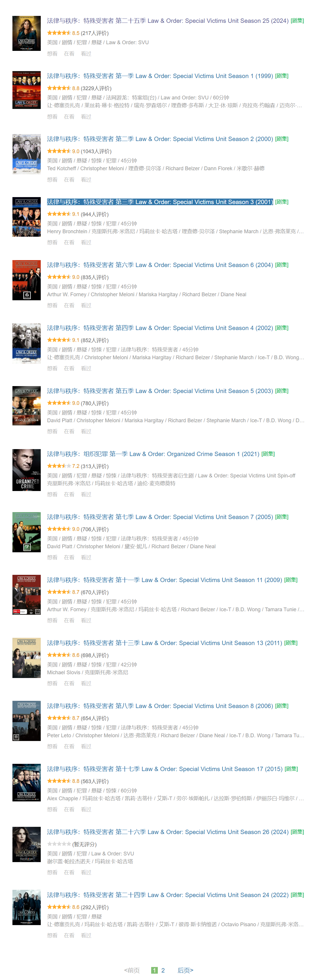Mark Season 24 as 看过

[x=86, y=935]
